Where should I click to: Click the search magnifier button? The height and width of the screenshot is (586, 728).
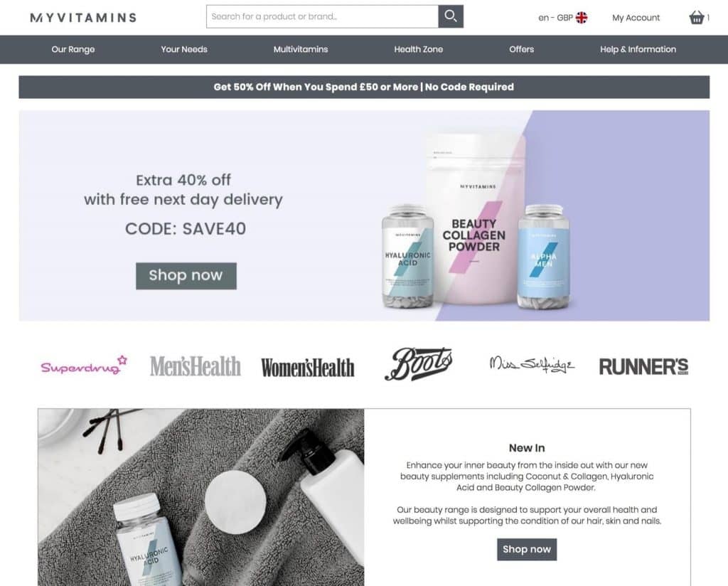pyautogui.click(x=450, y=17)
